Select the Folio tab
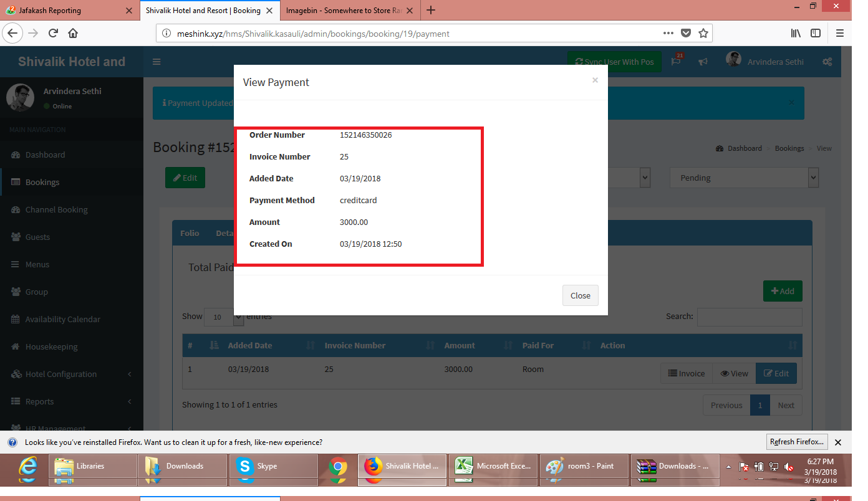The width and height of the screenshot is (868, 501). click(190, 233)
